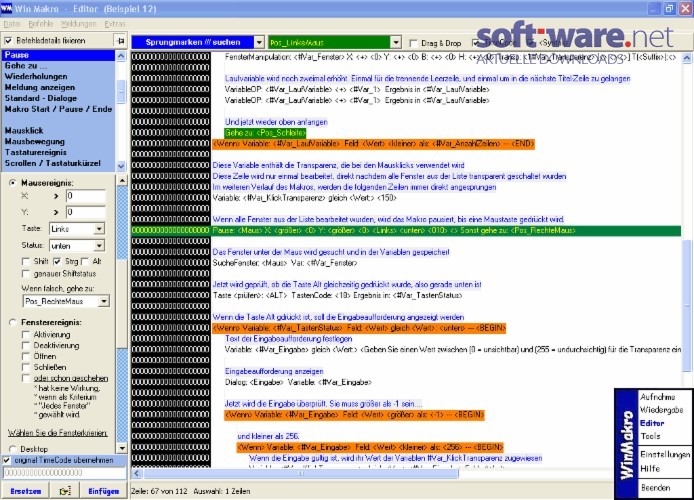Click the code area horizontal scroll-left arrow
The image size is (694, 500).
click(x=137, y=473)
